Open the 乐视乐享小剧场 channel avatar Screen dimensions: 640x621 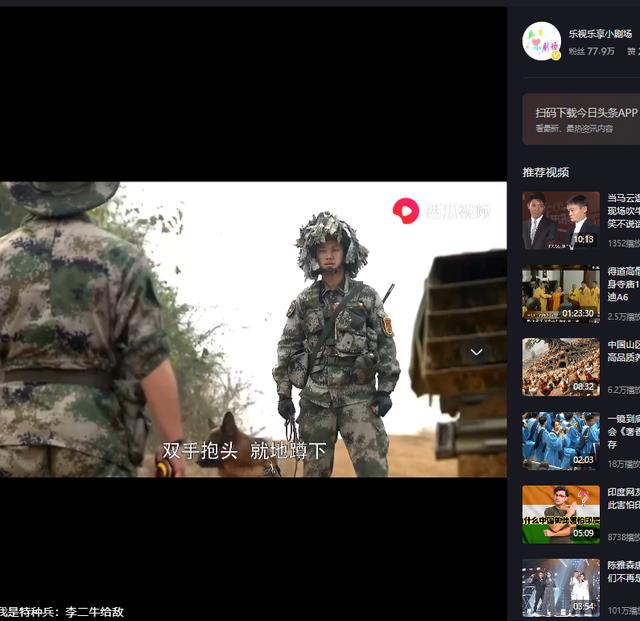coord(541,41)
